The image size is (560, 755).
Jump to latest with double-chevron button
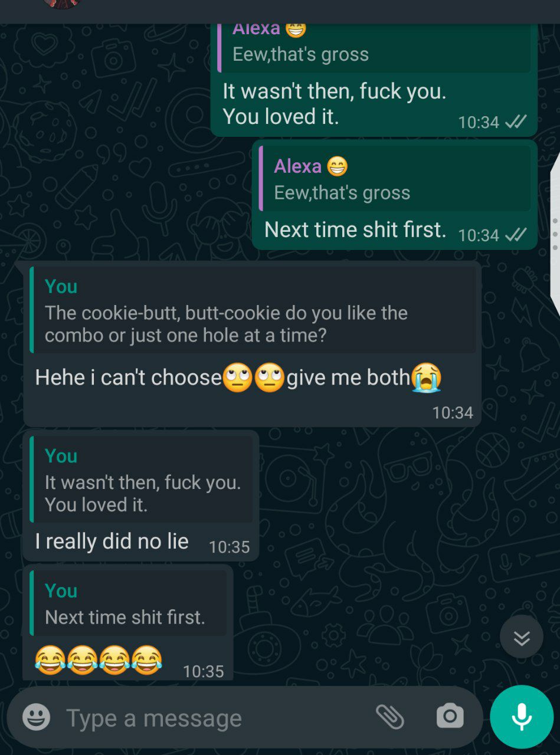point(522,637)
